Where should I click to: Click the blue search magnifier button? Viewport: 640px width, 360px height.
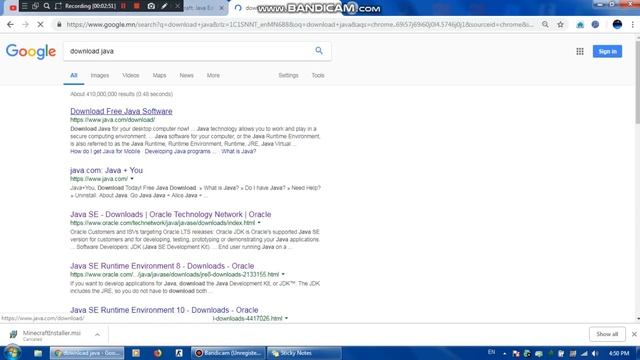(x=319, y=51)
